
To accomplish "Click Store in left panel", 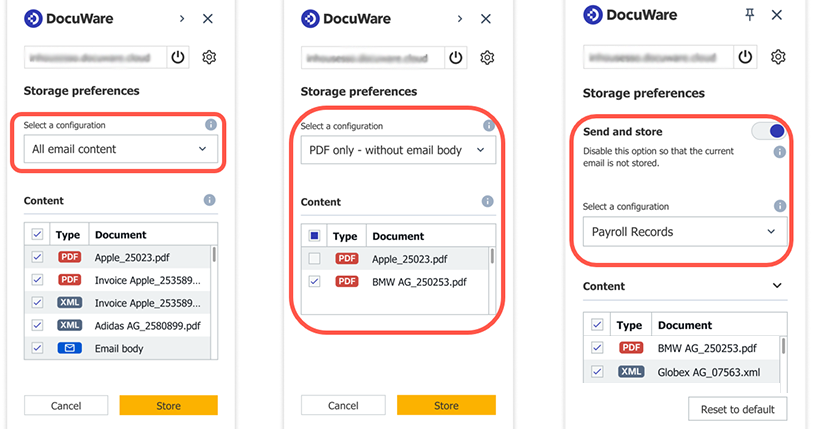I will tap(168, 405).
